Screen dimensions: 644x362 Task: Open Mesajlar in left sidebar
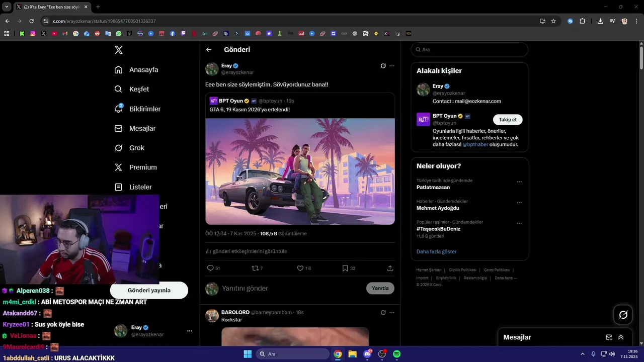tap(135, 128)
